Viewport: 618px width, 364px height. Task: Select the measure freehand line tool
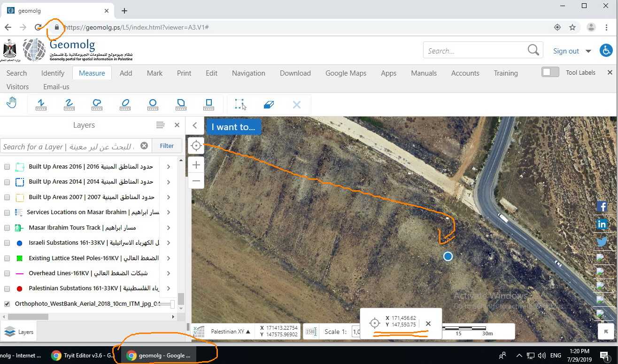point(69,104)
